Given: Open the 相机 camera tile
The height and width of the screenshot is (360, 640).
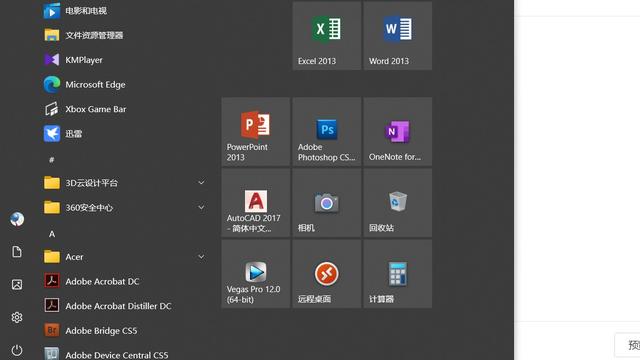Looking at the screenshot, I should pyautogui.click(x=327, y=203).
